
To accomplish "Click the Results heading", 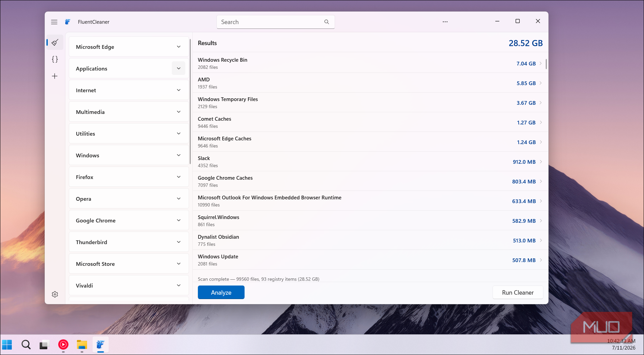I will pyautogui.click(x=207, y=43).
